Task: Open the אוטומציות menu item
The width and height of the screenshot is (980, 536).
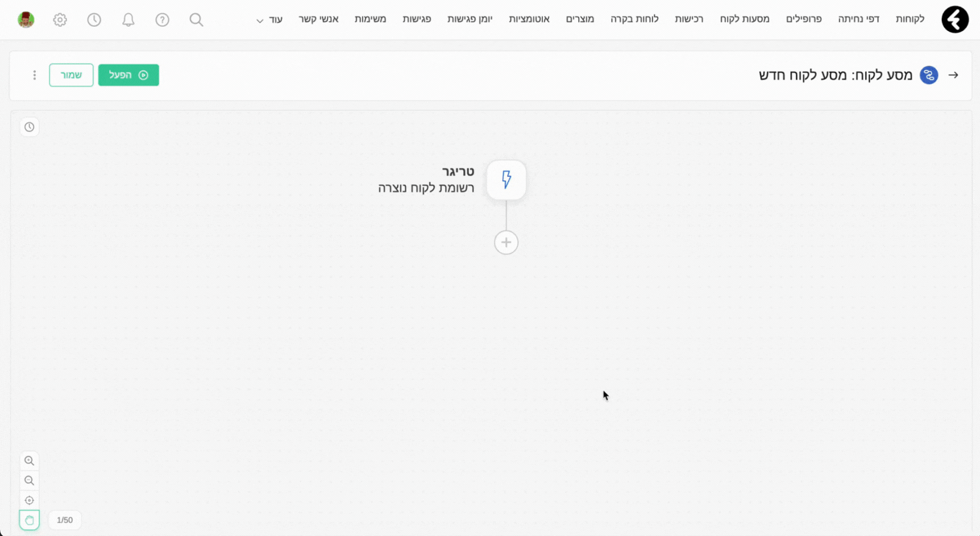Action: [x=529, y=19]
